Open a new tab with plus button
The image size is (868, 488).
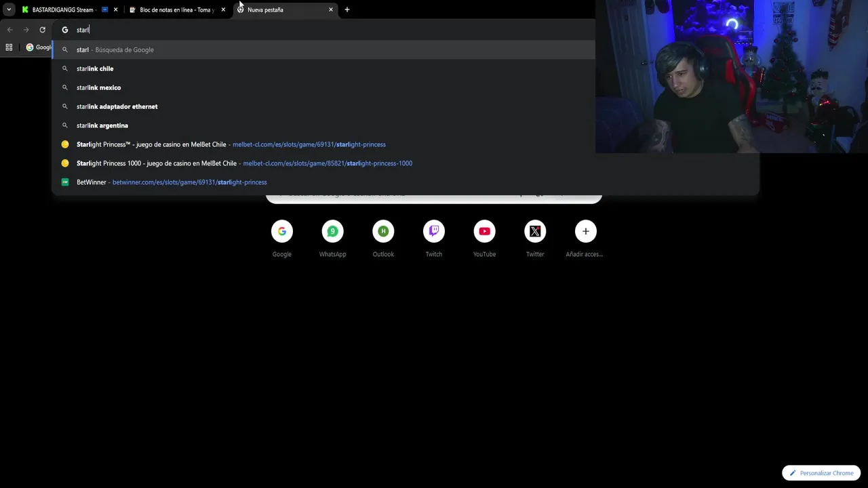[x=347, y=9]
